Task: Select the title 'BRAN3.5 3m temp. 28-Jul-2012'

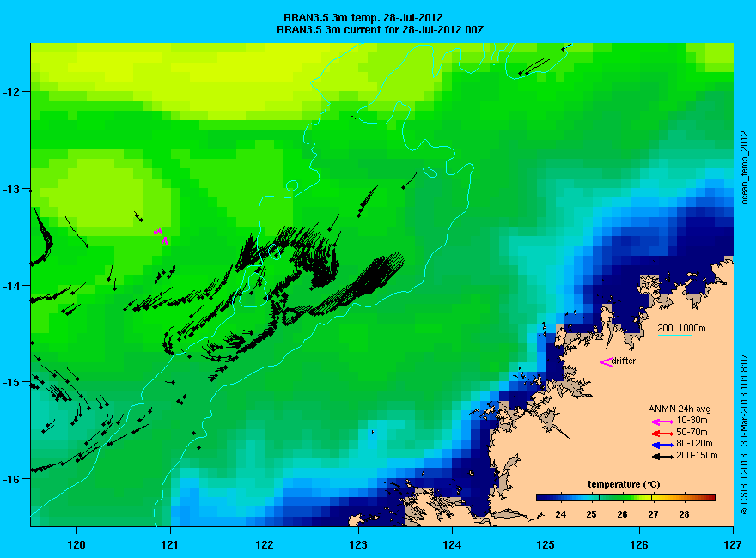Action: (363, 18)
